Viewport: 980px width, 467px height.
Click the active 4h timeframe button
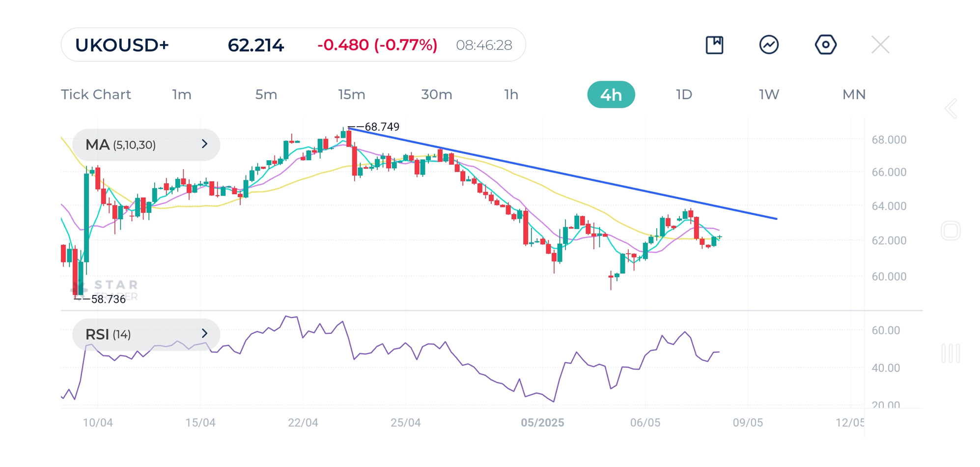click(611, 94)
